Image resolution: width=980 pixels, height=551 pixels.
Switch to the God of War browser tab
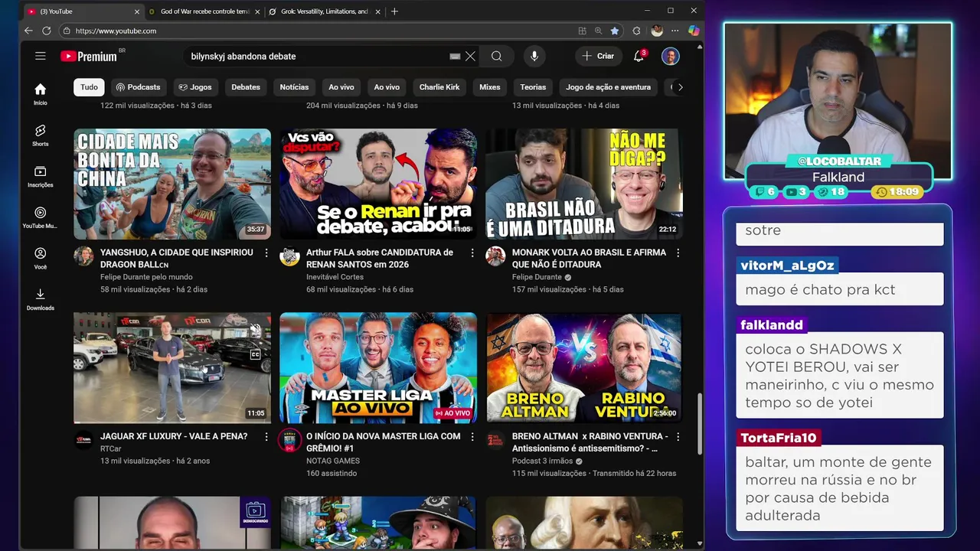pyautogui.click(x=204, y=11)
